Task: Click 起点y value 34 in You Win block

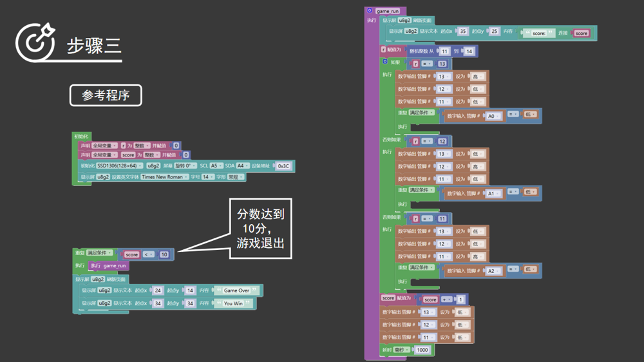Action: pos(190,303)
